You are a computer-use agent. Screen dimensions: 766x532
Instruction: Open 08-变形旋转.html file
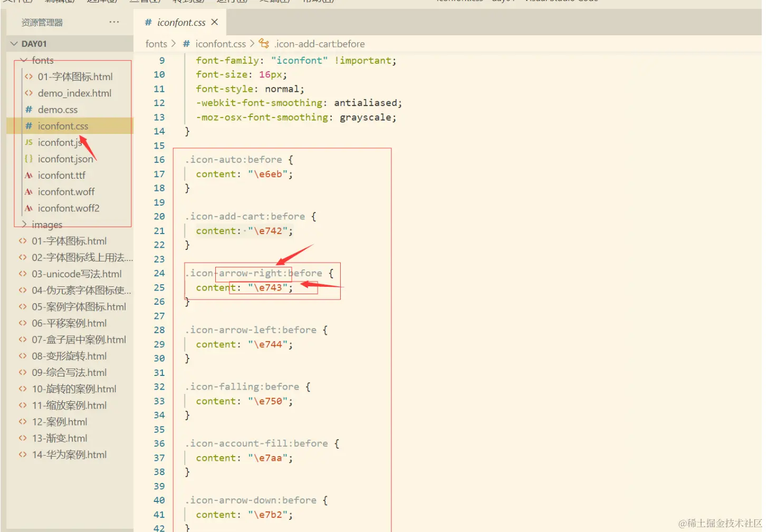69,356
